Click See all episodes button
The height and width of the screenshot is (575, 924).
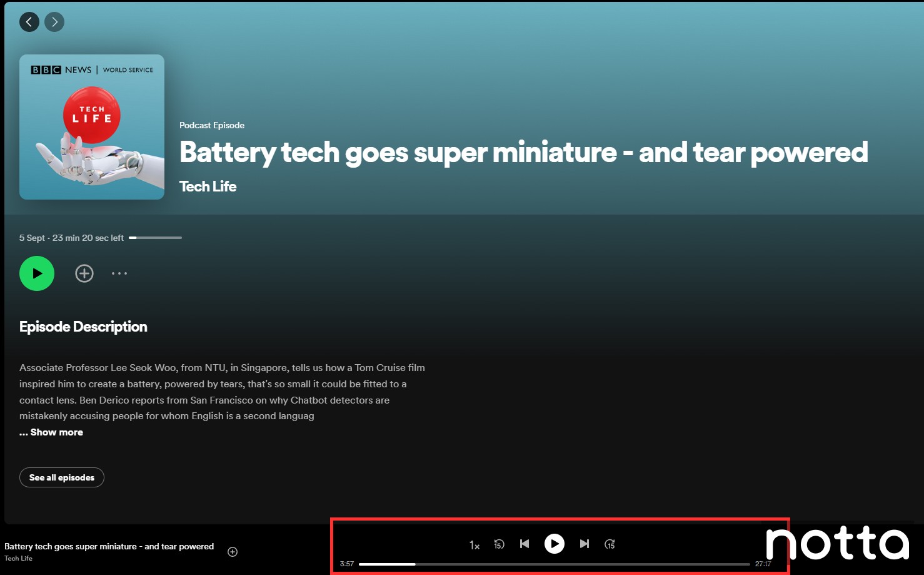[62, 477]
